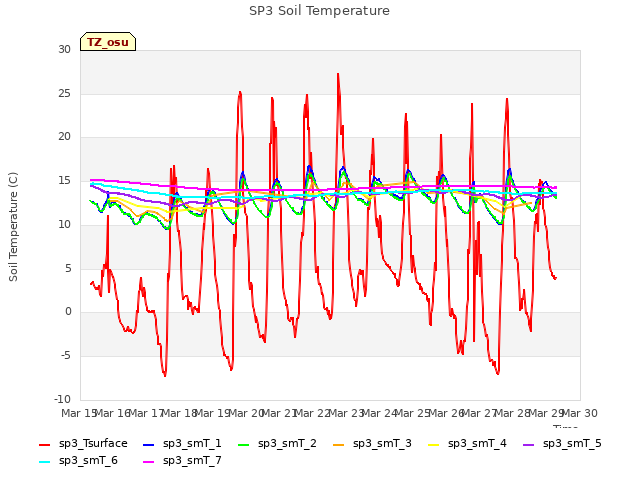640x480 pixels.
Task: Click the tallest red surface temperature peak
Action: (338, 75)
